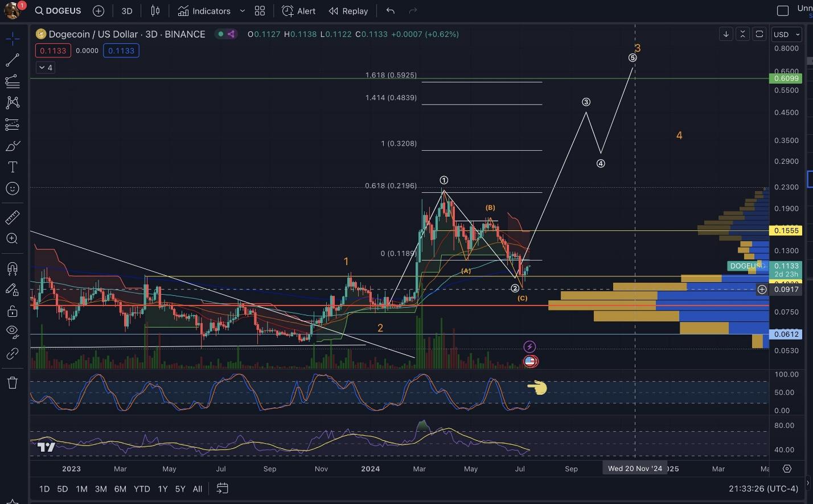Click the purple lightning event marker
Image resolution: width=813 pixels, height=504 pixels.
coord(529,346)
